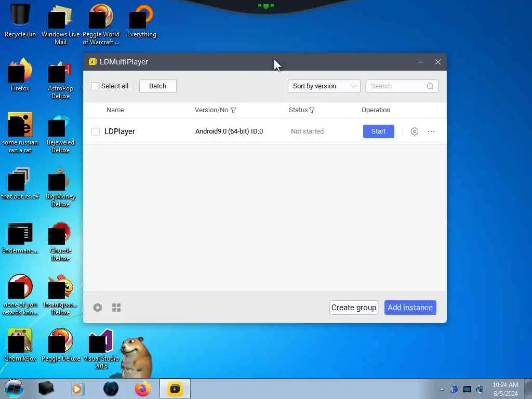The width and height of the screenshot is (532, 399).
Task: Open AstroPop Deluxe desktop icon
Action: [x=60, y=79]
